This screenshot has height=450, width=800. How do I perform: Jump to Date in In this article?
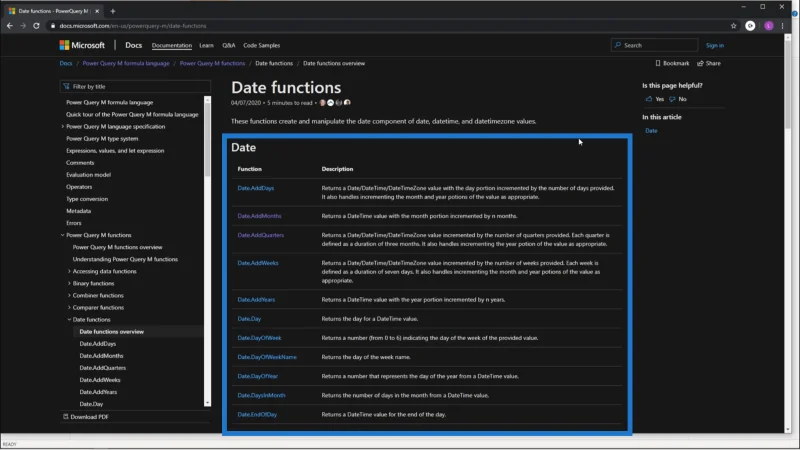(651, 131)
